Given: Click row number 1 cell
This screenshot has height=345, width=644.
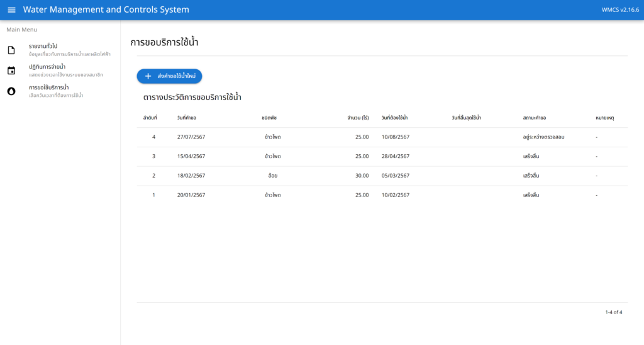Looking at the screenshot, I should pyautogui.click(x=153, y=195).
